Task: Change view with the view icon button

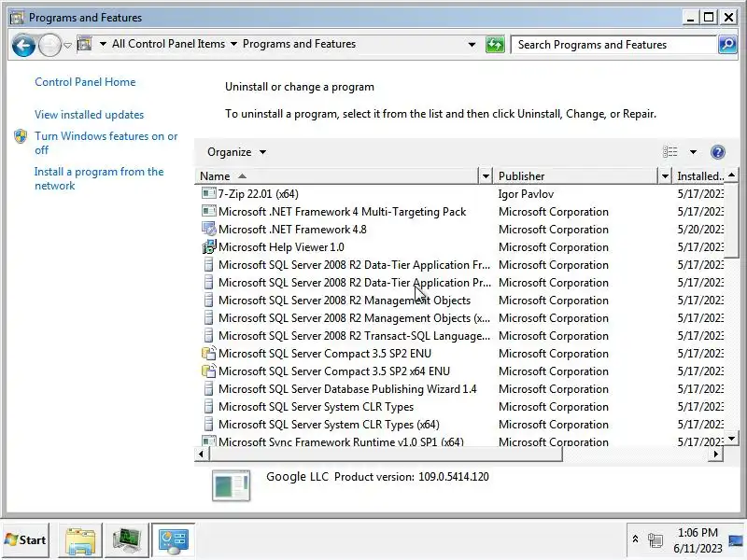Action: pos(670,152)
